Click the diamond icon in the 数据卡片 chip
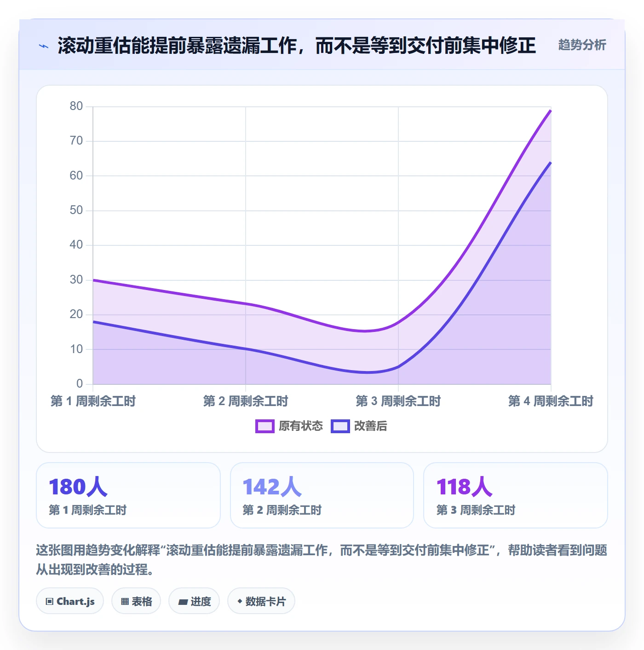The image size is (644, 650). [x=240, y=601]
